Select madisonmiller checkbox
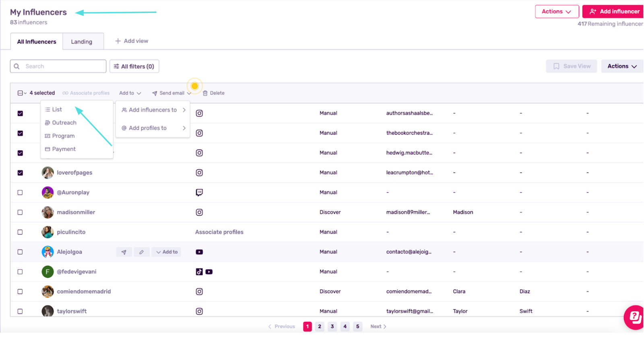644x337 pixels. pos(20,212)
